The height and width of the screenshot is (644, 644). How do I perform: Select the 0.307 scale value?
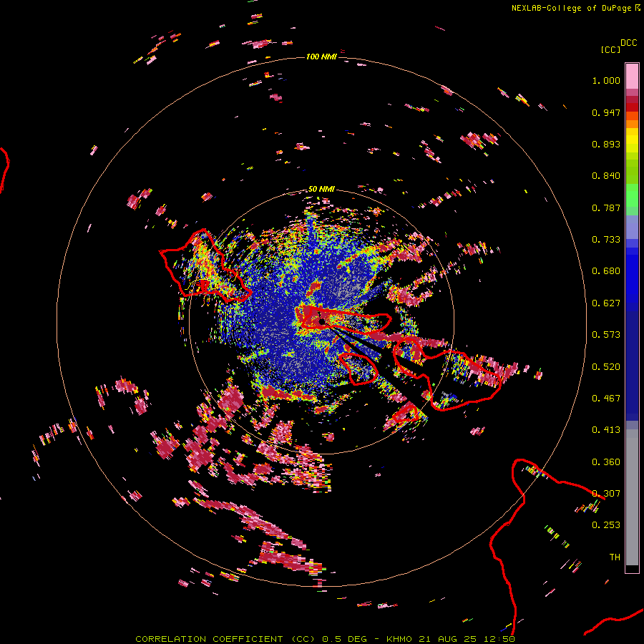click(606, 494)
